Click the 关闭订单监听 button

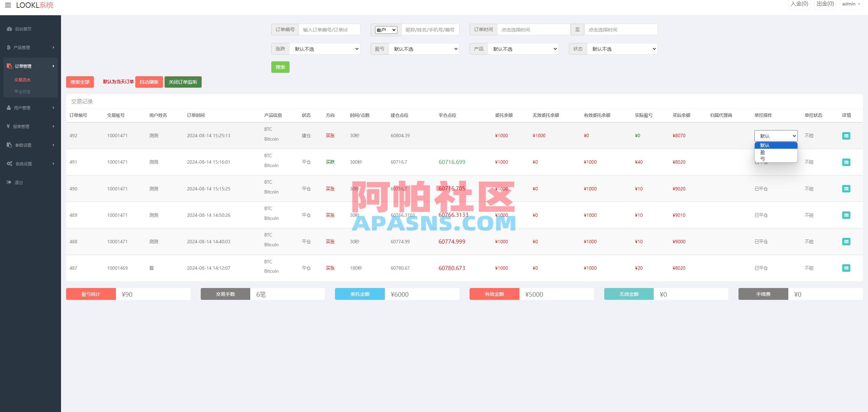pyautogui.click(x=183, y=82)
